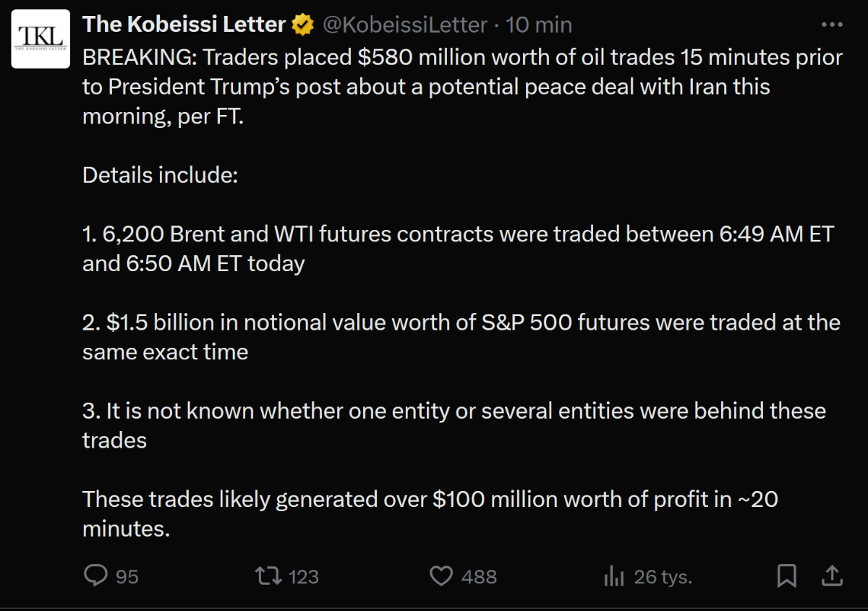Open the reply speech bubble icon
Viewport: 868px width, 611px height.
95,576
